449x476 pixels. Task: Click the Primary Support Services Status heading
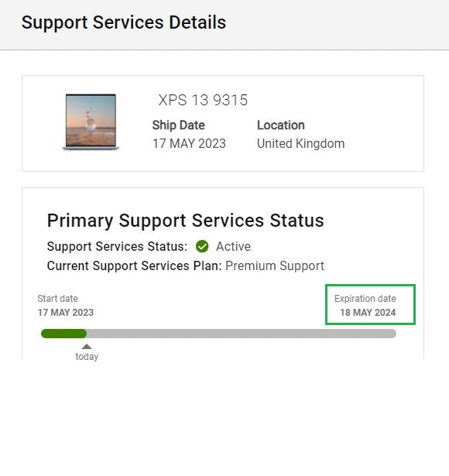coord(186,221)
